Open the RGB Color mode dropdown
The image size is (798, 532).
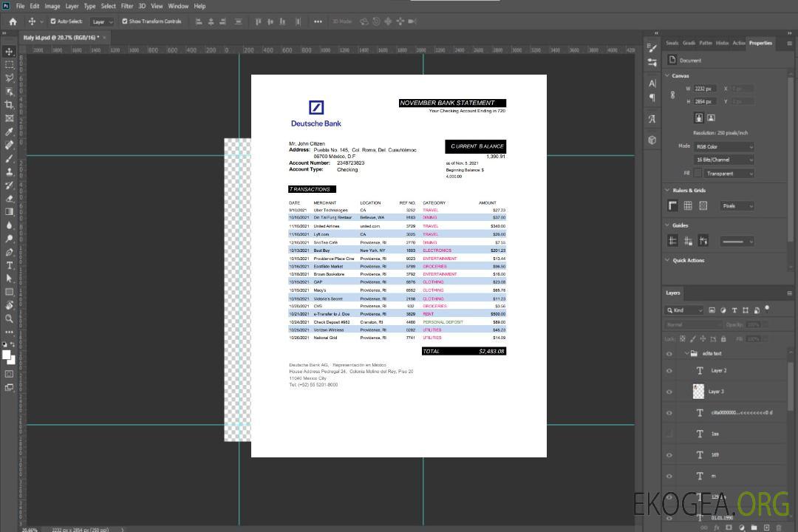(x=724, y=146)
